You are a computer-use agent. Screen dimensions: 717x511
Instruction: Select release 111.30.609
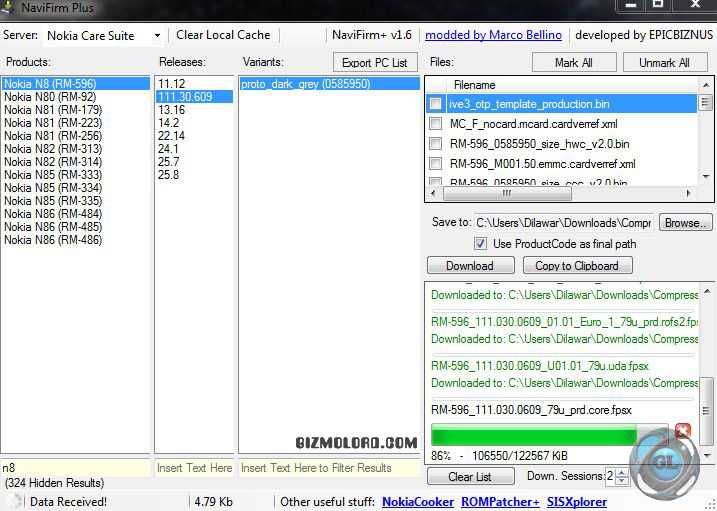tap(194, 97)
